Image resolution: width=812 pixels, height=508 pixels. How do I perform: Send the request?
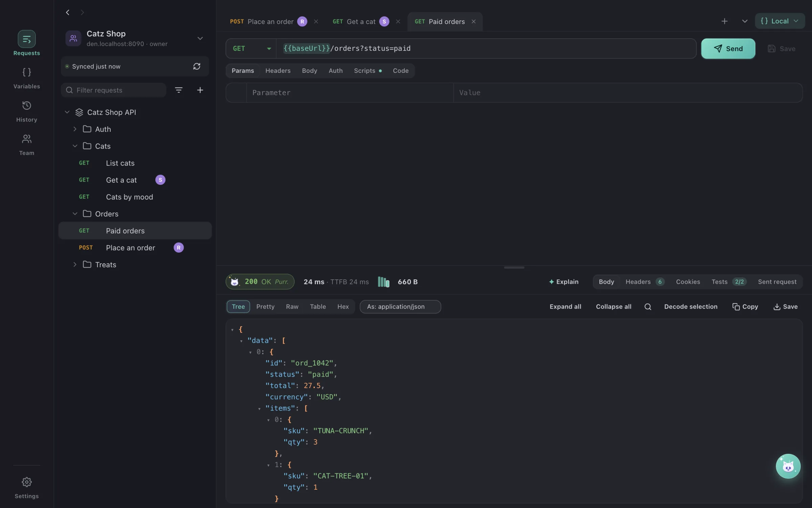click(x=728, y=48)
